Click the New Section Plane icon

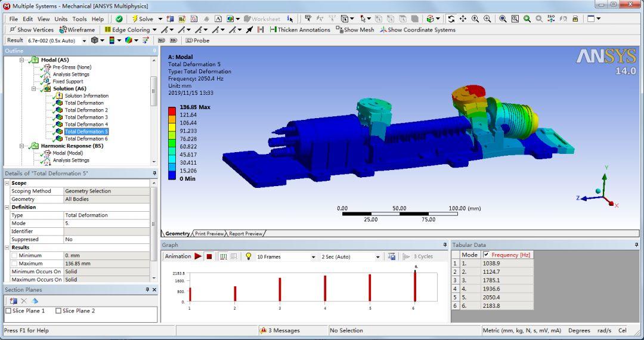[x=170, y=19]
